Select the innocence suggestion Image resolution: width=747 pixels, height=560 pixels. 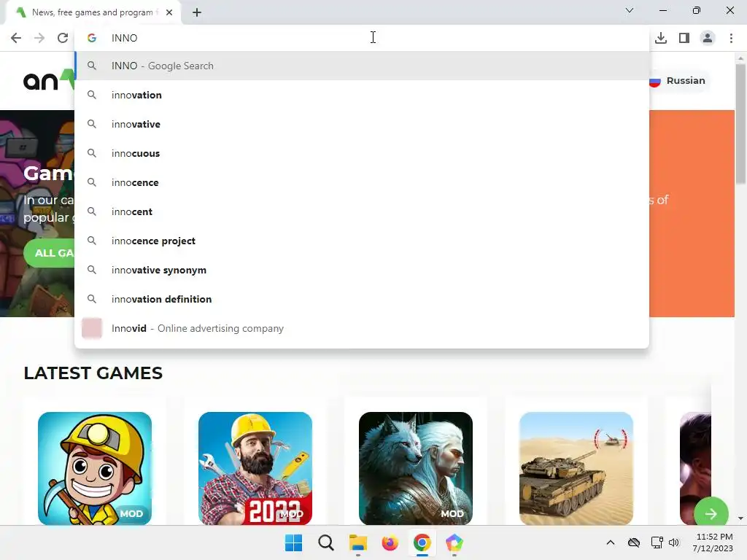pos(362,182)
